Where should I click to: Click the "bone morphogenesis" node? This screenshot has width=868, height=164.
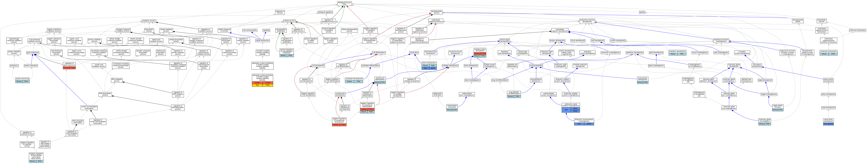coord(472,80)
